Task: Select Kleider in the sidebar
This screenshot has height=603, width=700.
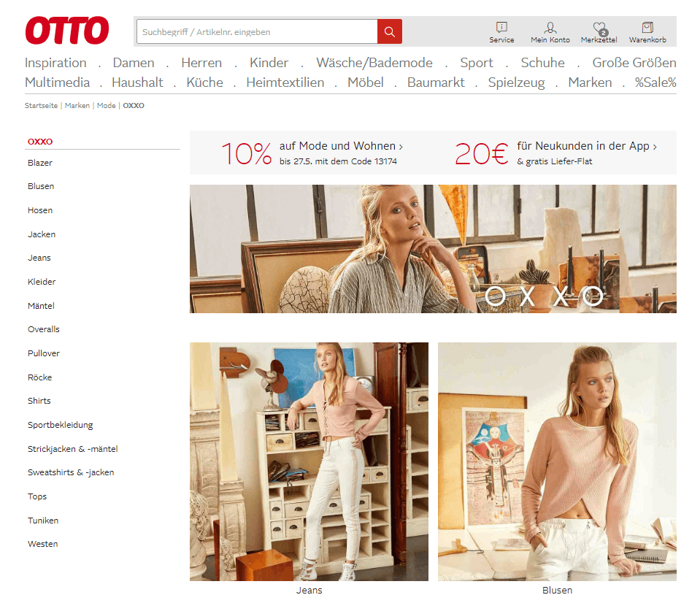Action: click(x=42, y=282)
